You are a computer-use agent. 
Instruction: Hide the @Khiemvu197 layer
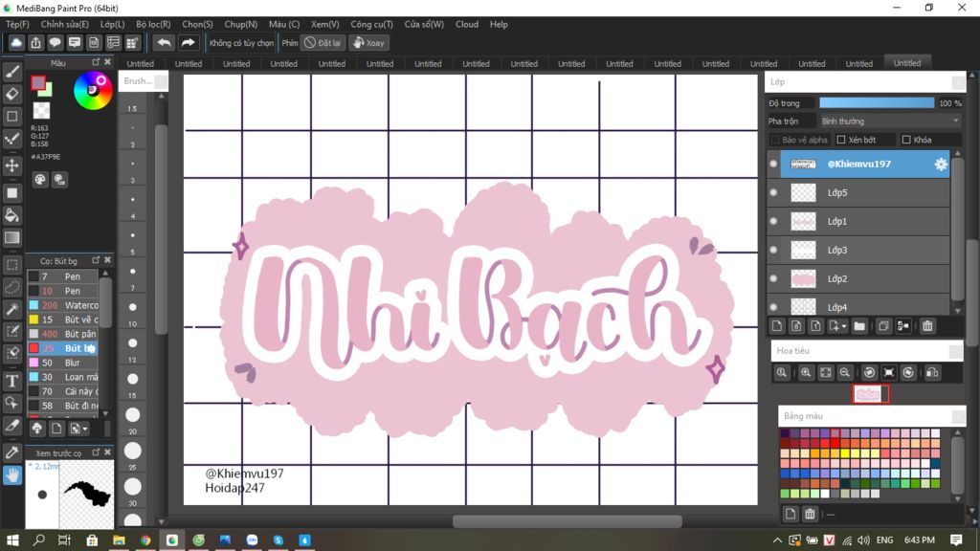[773, 164]
